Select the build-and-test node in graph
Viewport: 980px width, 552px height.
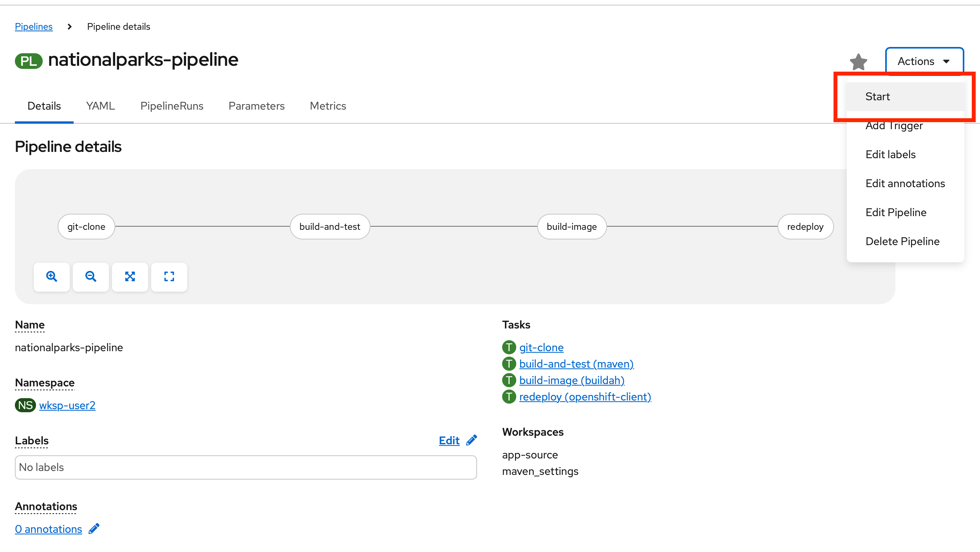tap(330, 227)
